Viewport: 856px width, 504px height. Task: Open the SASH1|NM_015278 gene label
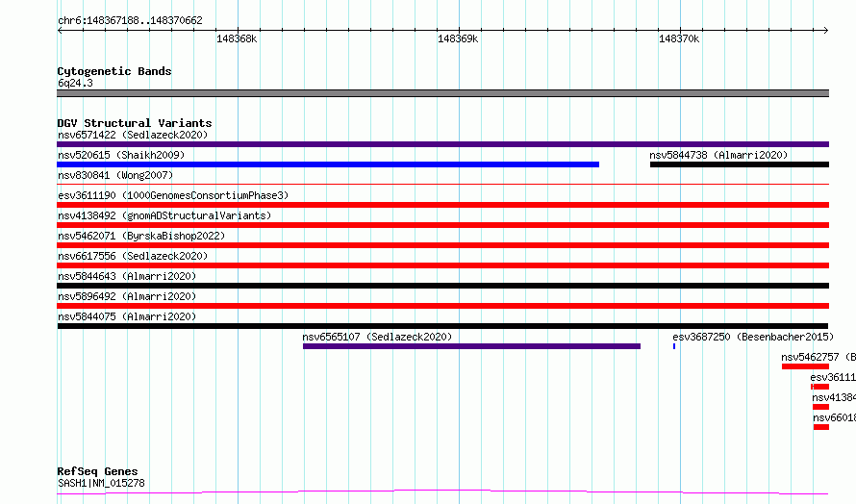point(101,483)
